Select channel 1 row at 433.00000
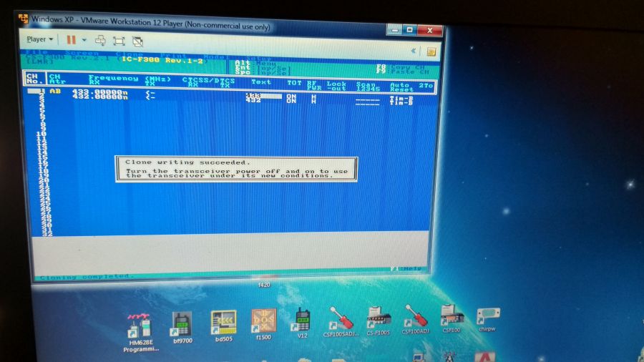This screenshot has height=362, width=644. click(x=100, y=92)
